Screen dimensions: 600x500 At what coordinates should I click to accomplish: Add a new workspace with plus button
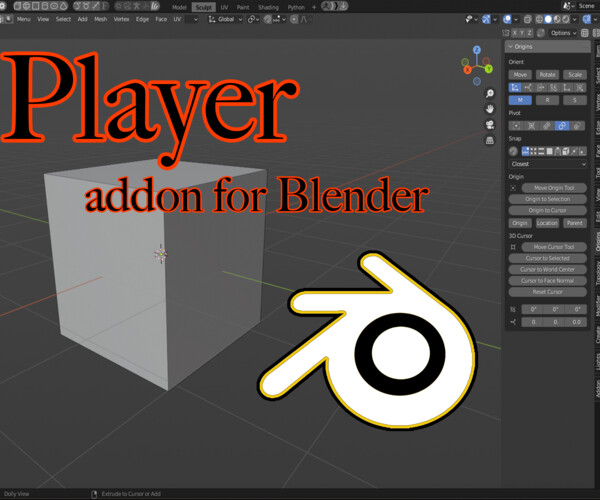click(x=314, y=7)
